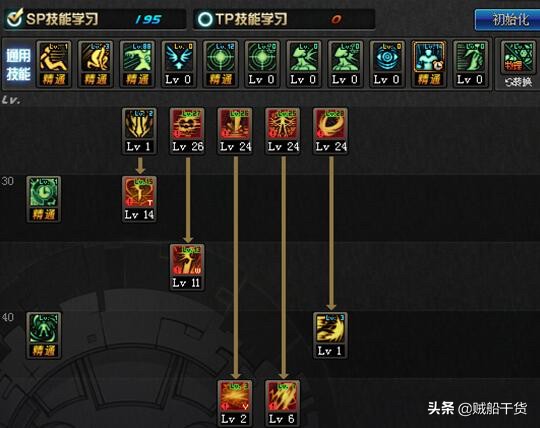
Task: Click the blue wings common skill icon
Action: click(x=179, y=64)
